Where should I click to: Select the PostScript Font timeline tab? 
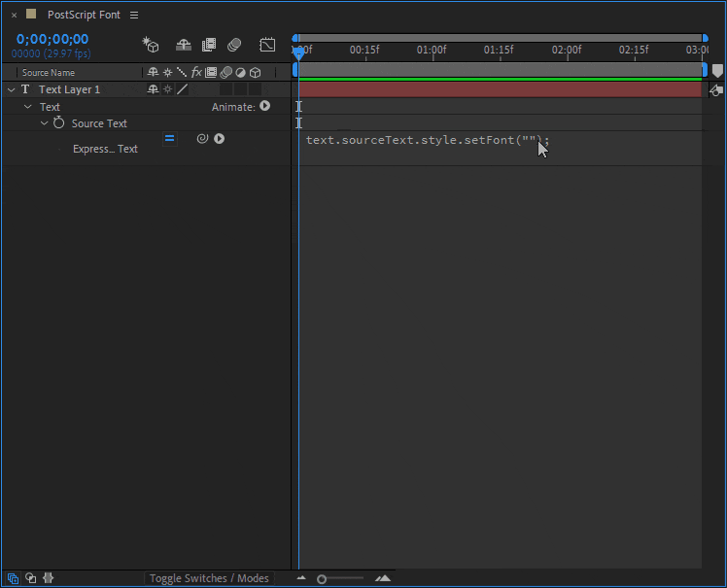point(84,15)
